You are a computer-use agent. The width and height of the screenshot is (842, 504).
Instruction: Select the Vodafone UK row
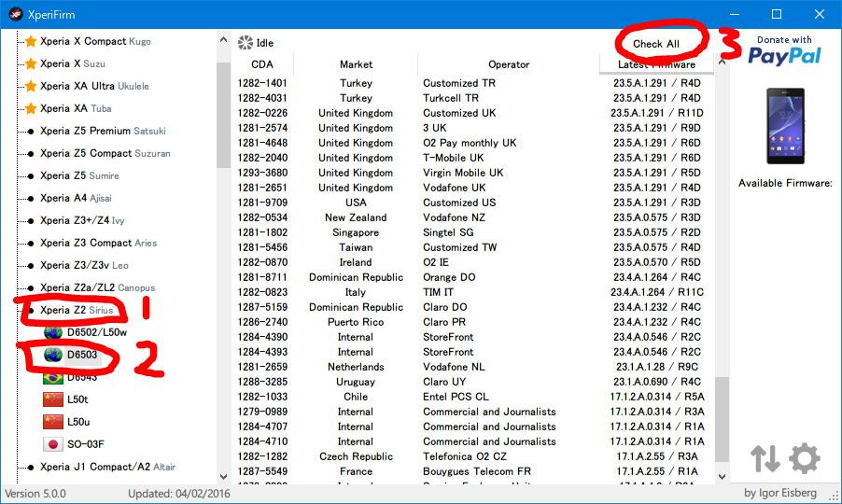pyautogui.click(x=473, y=188)
